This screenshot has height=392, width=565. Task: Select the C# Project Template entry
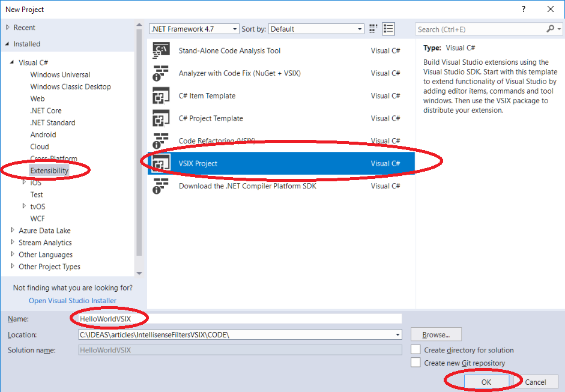click(281, 118)
